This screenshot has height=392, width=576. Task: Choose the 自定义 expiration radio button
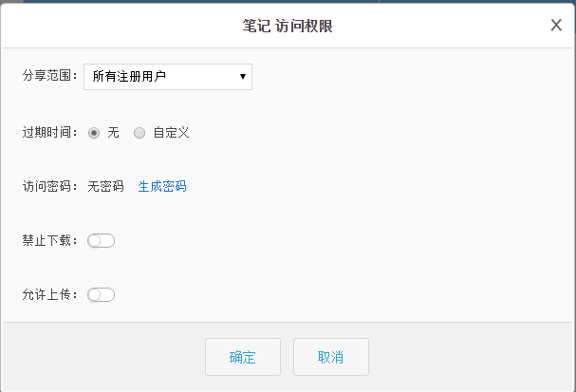pyautogui.click(x=139, y=133)
